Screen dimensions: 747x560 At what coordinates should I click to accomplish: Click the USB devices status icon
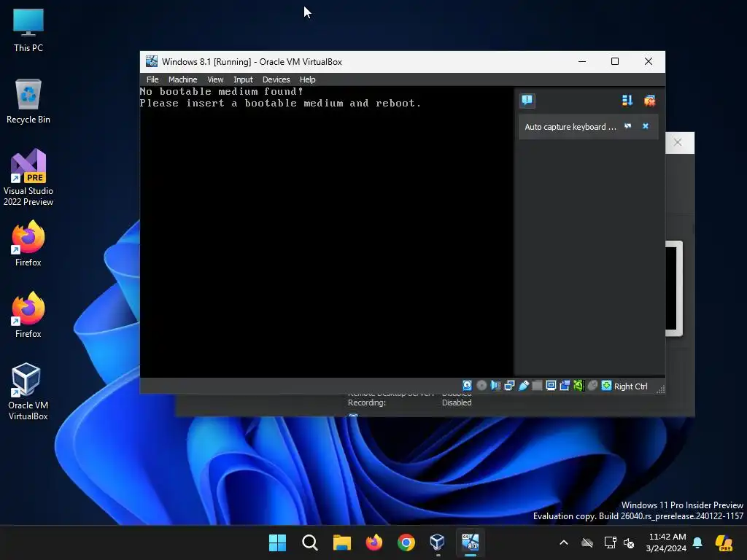(524, 386)
